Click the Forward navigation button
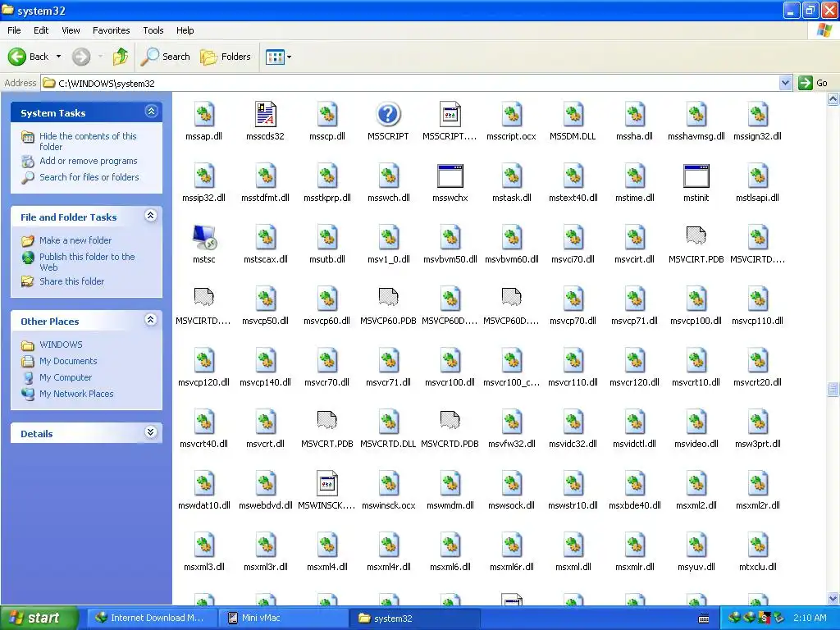 click(81, 57)
